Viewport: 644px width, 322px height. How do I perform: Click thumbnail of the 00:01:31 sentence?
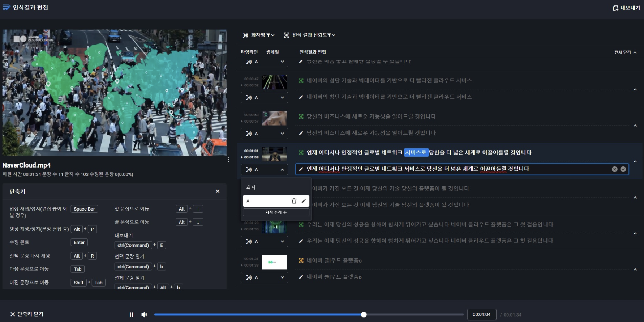coord(274,262)
